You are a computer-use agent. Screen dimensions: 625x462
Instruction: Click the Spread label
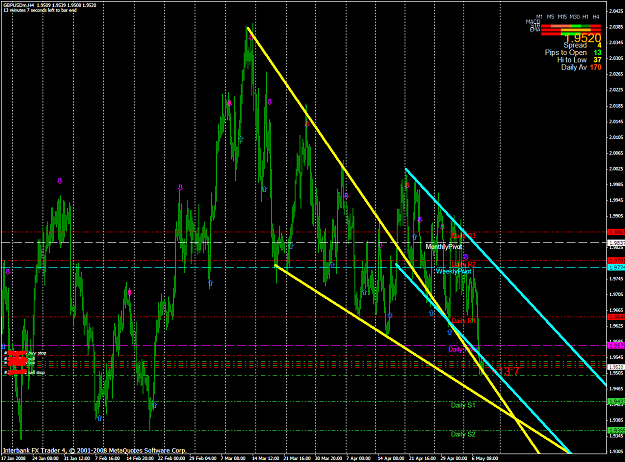point(575,45)
